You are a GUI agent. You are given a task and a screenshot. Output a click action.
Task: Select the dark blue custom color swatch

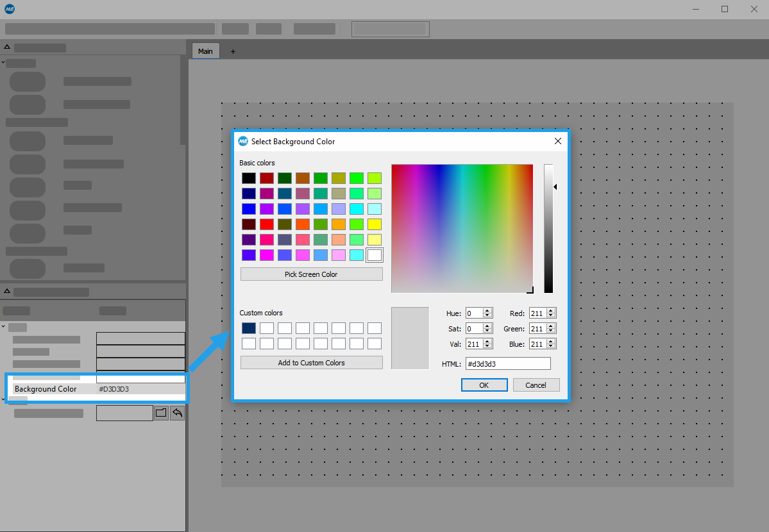coord(249,328)
